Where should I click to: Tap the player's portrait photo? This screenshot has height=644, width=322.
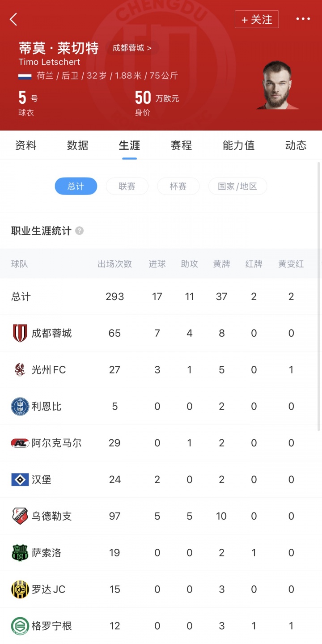point(278,85)
